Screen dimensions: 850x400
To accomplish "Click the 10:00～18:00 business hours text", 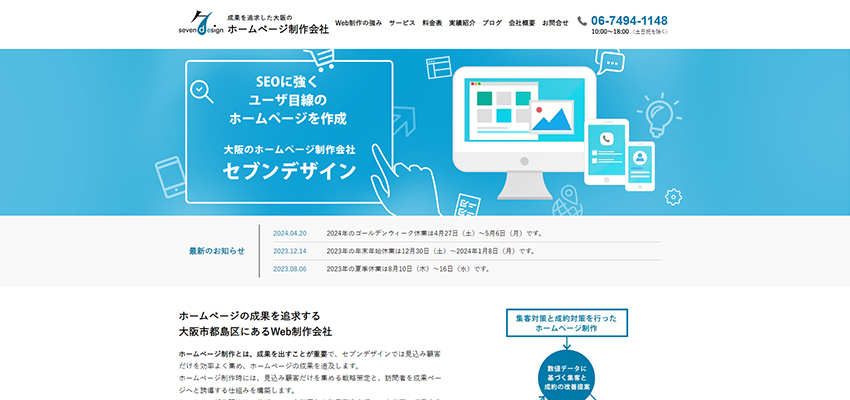I will coord(610,32).
